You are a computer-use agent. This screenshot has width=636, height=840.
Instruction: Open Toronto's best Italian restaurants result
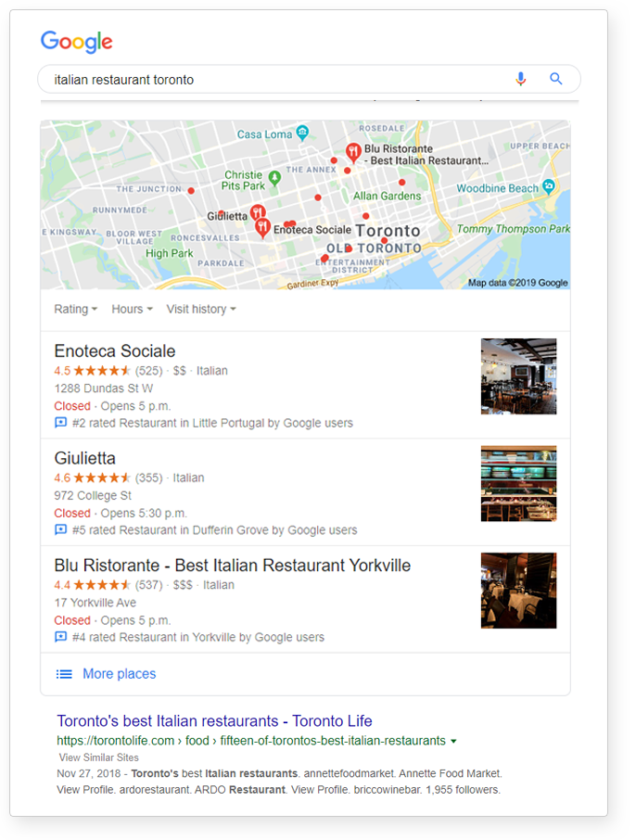pyautogui.click(x=214, y=721)
